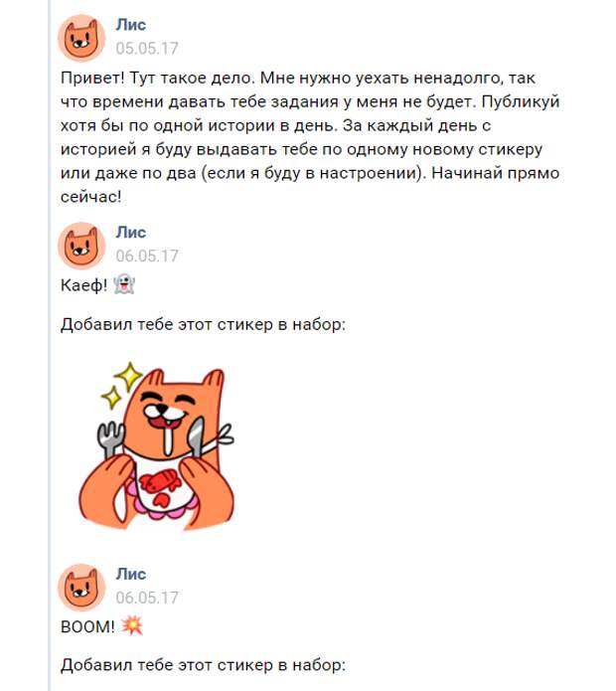Click the explosion emoji after BOOM!
This screenshot has width=616, height=691.
coord(132,625)
